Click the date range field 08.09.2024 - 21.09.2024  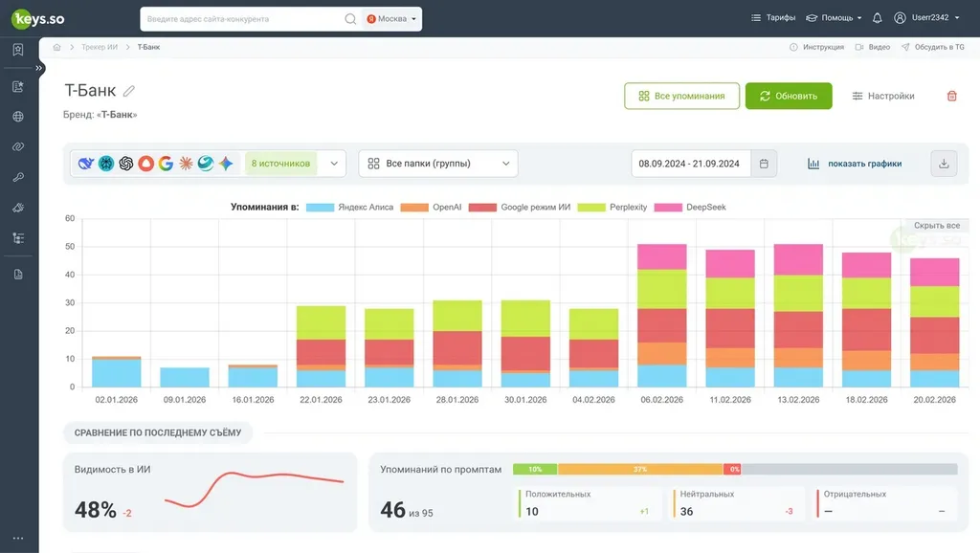[x=691, y=163]
